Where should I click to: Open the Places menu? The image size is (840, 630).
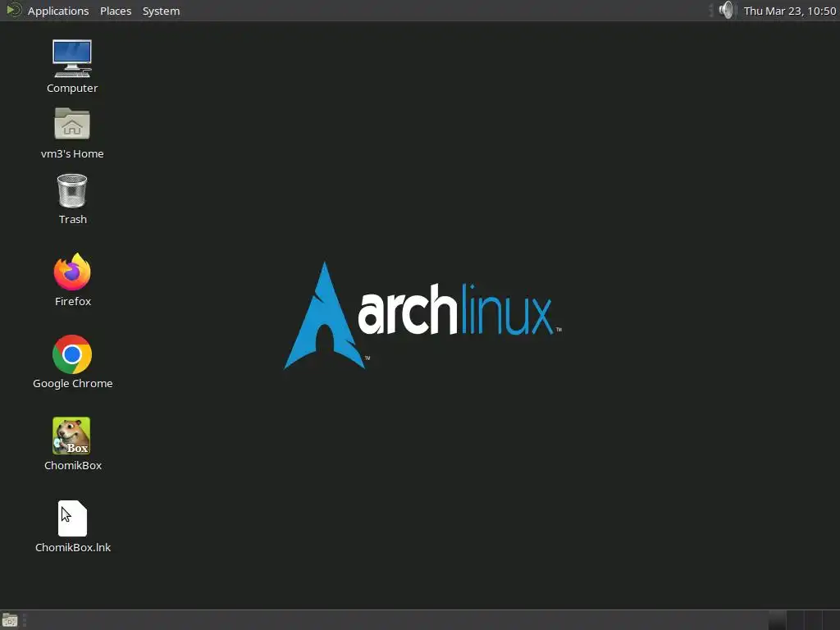(116, 11)
